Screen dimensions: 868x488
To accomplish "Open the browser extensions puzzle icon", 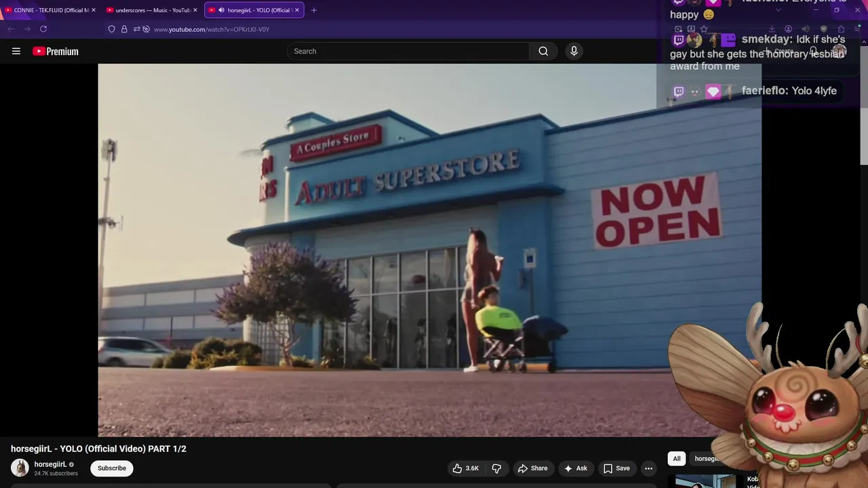I will [x=841, y=29].
